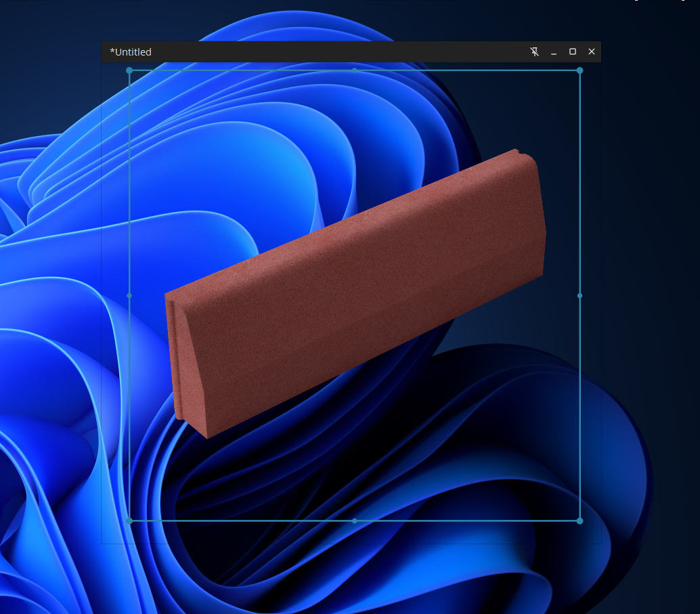Toggle the pin icon in the title bar
Screen dimensions: 700x614
pos(534,52)
